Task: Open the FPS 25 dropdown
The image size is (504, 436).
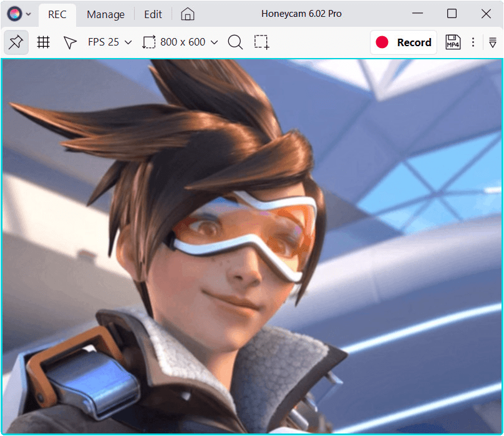Action: click(x=110, y=42)
